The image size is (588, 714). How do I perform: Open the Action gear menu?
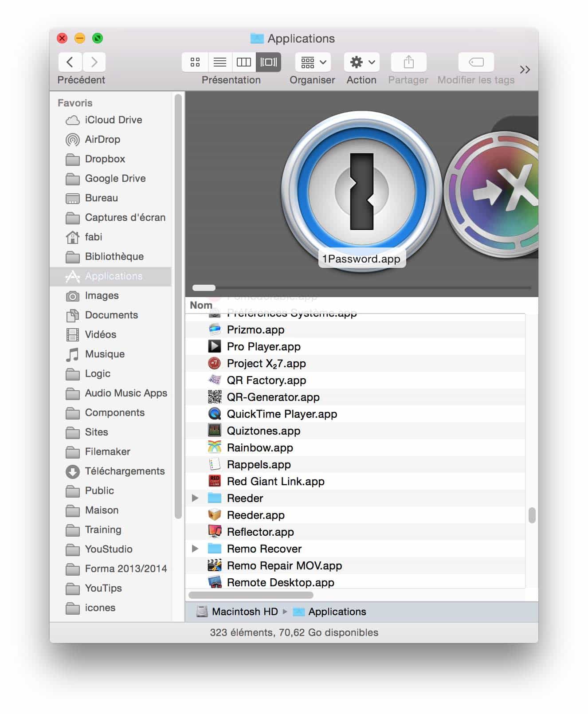click(x=362, y=62)
